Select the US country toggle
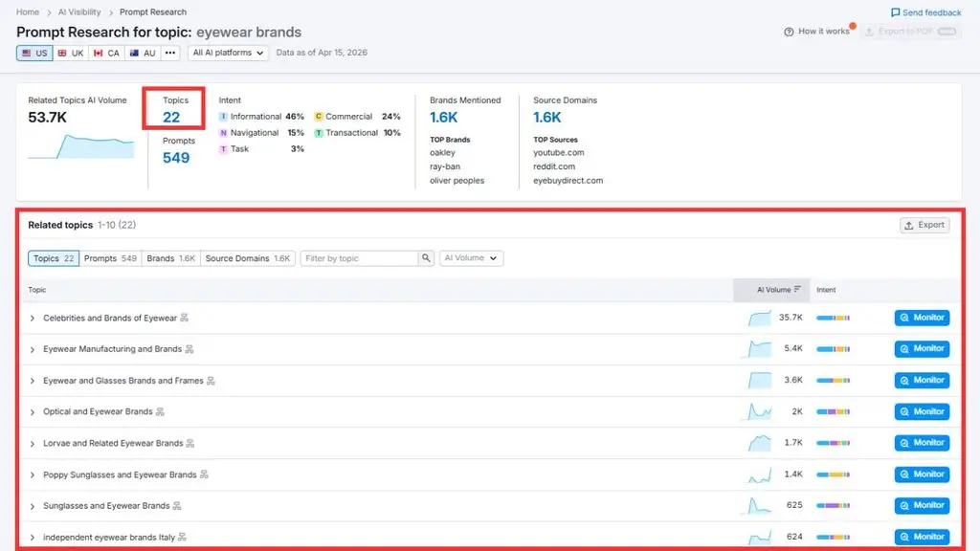The height and width of the screenshot is (551, 980). [34, 54]
